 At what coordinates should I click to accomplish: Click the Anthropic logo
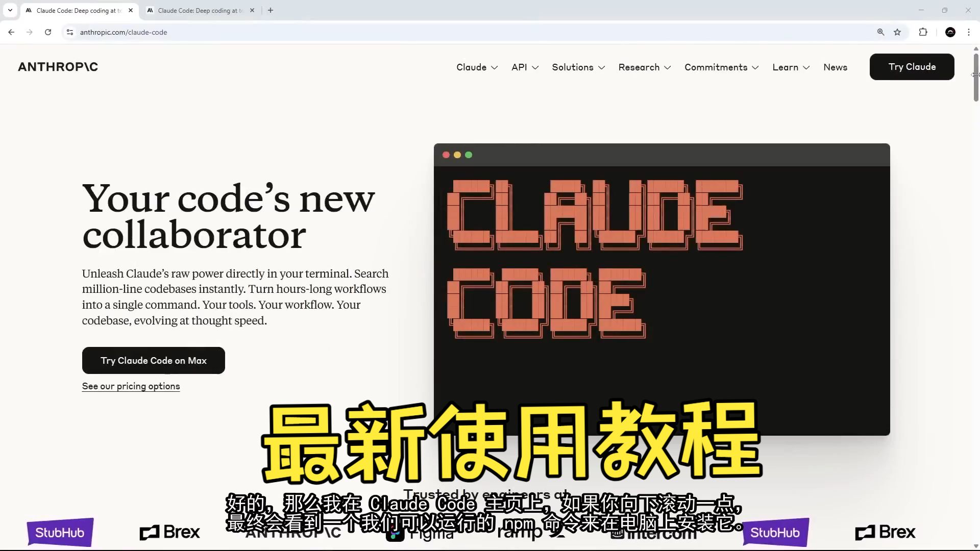58,67
